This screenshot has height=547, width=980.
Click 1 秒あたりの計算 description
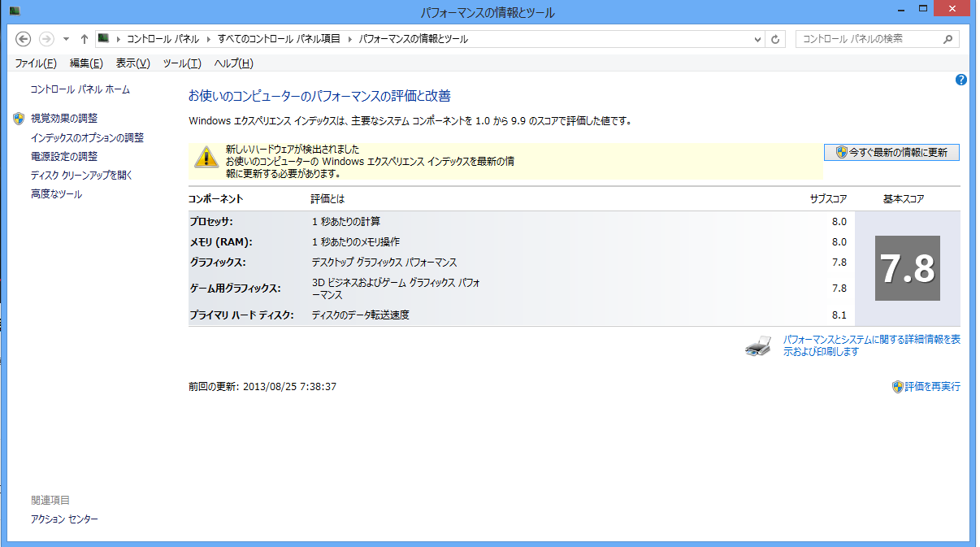coord(346,221)
